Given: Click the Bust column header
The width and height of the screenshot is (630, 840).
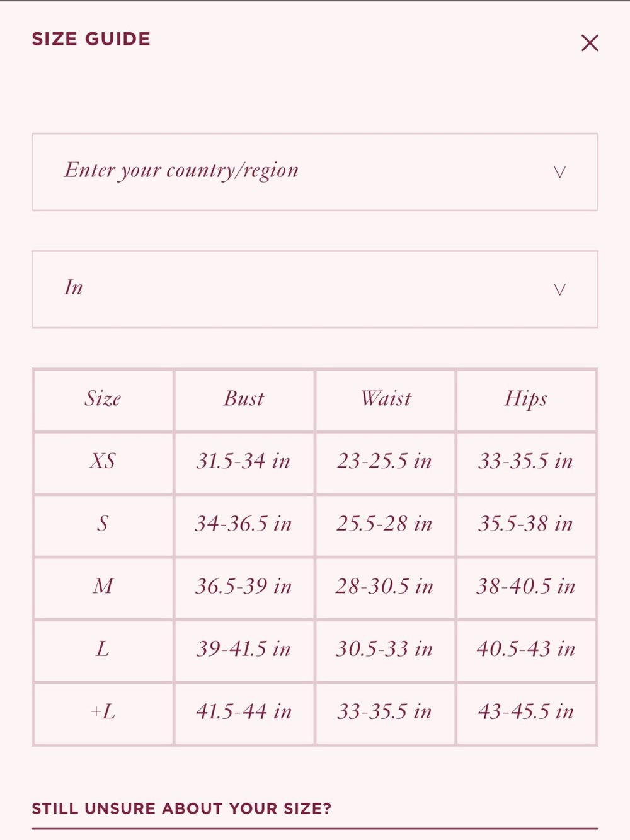Looking at the screenshot, I should (244, 398).
